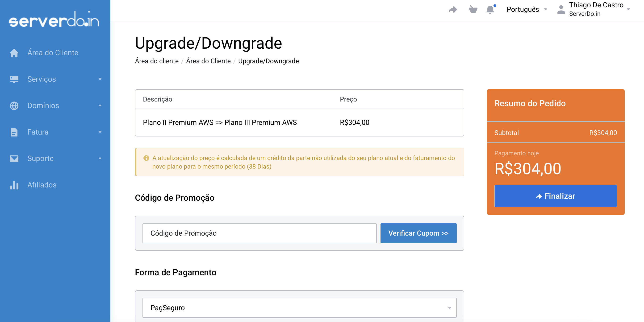Go to Área do Cliente sidebar item
The image size is (644, 322).
(x=53, y=53)
